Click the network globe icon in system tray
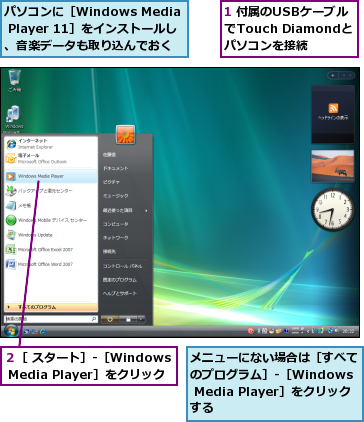This screenshot has height=422, width=364. tap(330, 331)
